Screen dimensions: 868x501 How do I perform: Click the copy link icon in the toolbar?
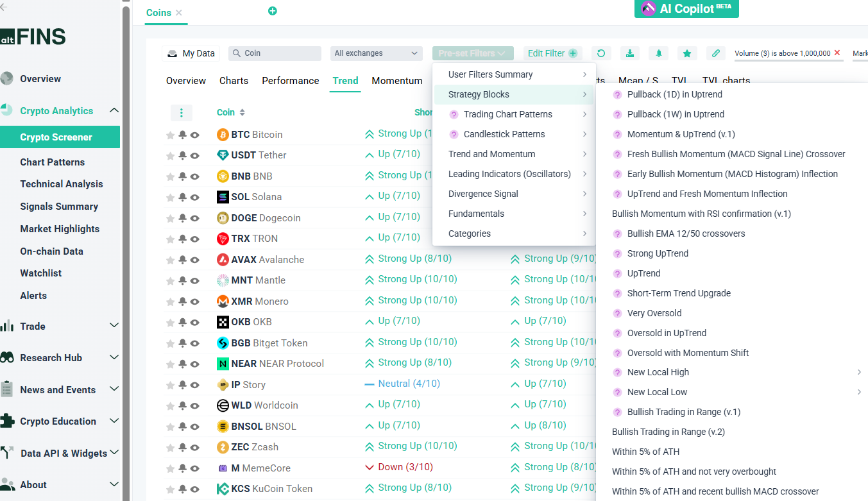coord(715,53)
